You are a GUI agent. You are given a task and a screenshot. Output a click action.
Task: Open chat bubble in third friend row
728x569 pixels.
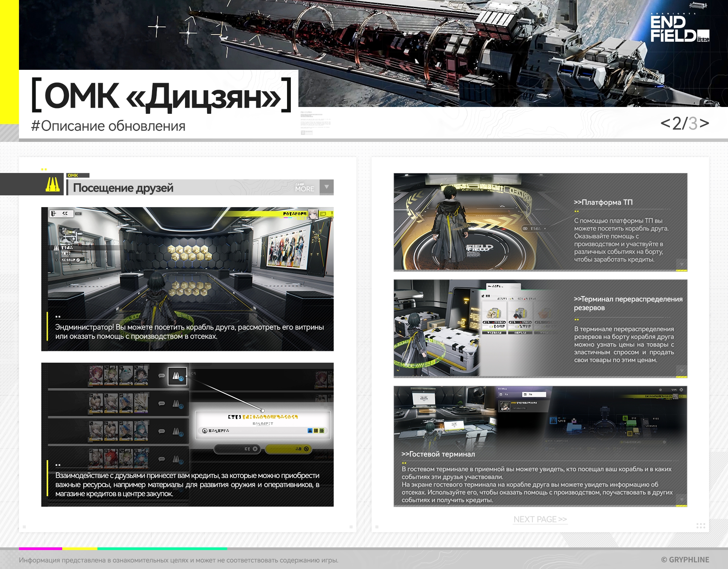tap(162, 431)
